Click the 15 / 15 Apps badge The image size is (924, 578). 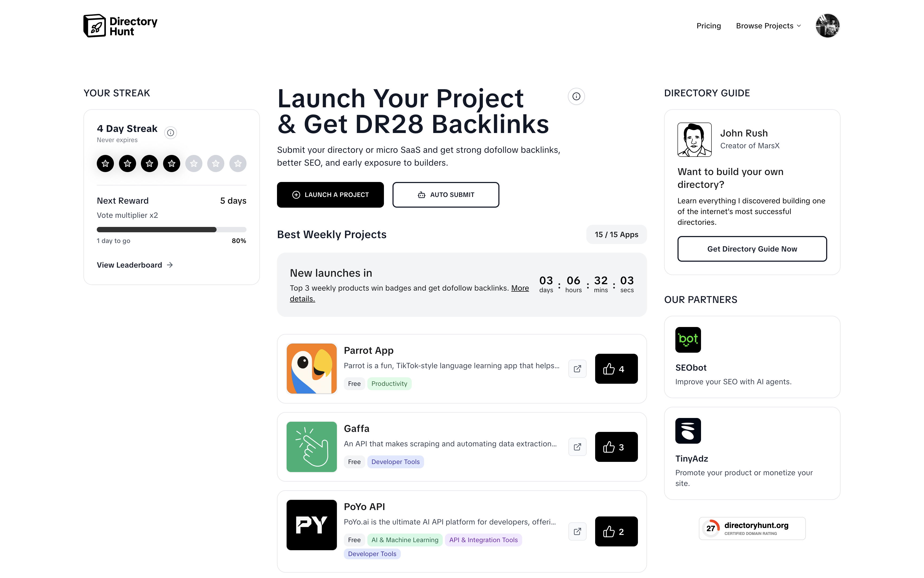pyautogui.click(x=616, y=234)
